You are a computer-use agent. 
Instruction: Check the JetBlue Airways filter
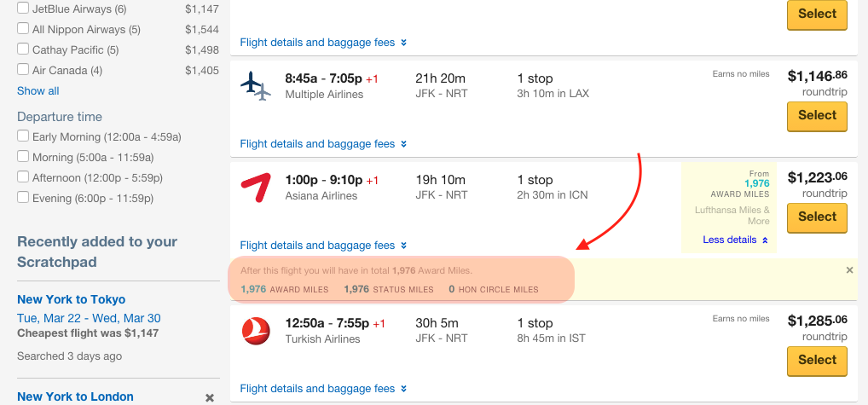click(23, 9)
